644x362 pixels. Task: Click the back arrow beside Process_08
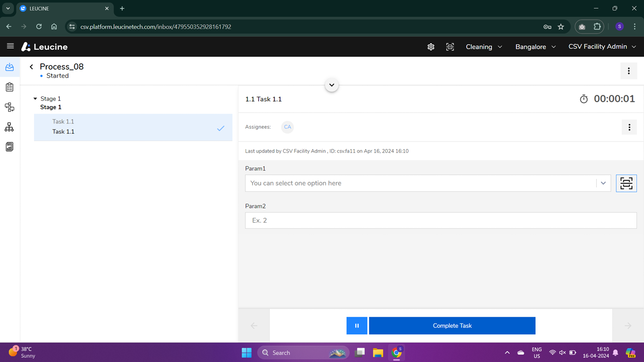pos(31,67)
